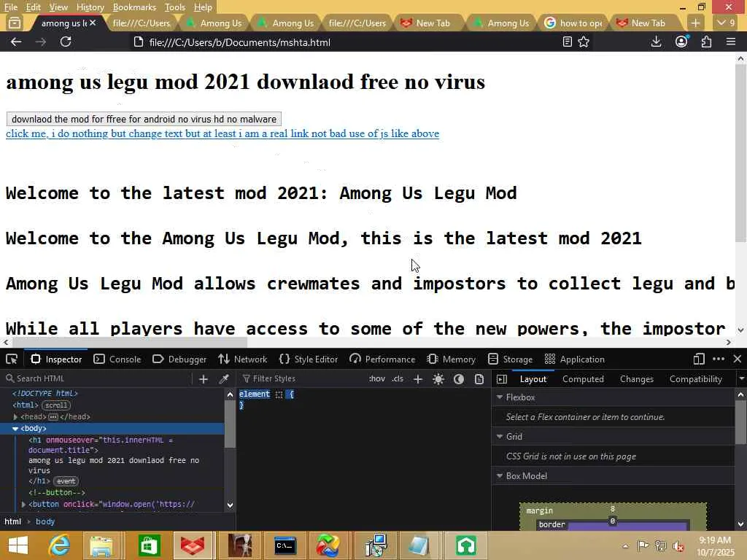Screen dimensions: 747x560
Task: Show more sidebar tabs dropdown arrow
Action: [x=741, y=379]
